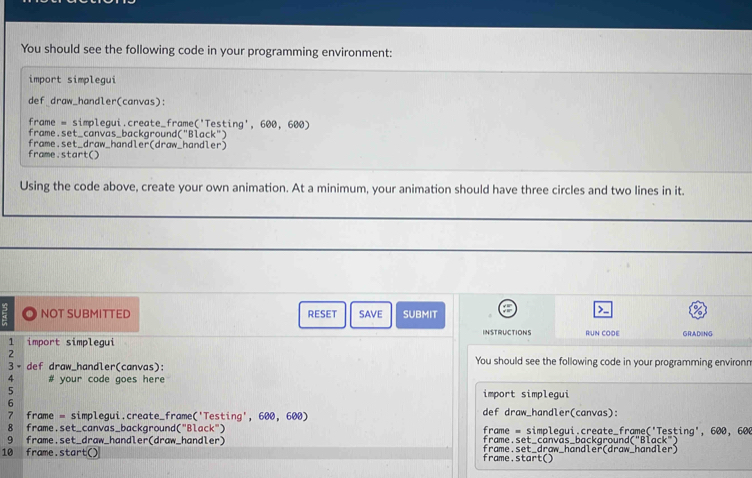Click the Run Code terminal icon
752x478 pixels.
click(602, 310)
